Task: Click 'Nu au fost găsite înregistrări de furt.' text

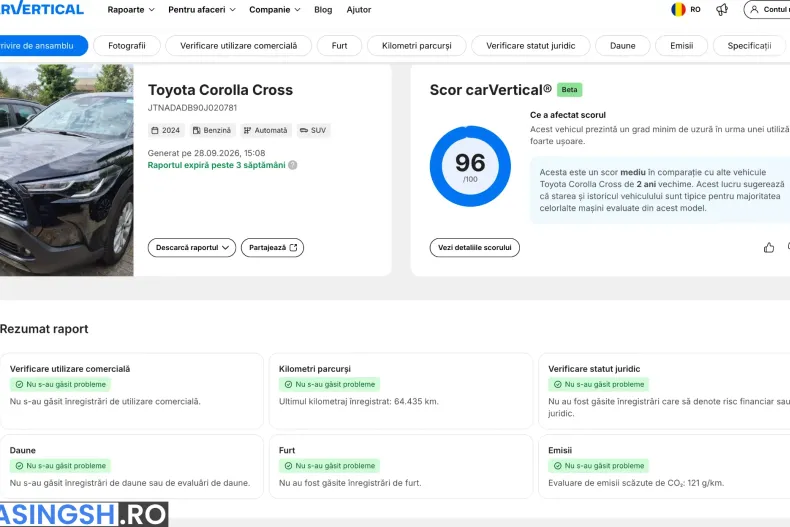Action: pos(350,483)
